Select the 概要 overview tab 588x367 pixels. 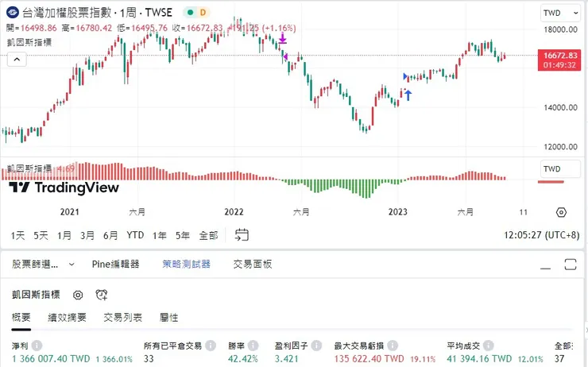click(21, 318)
